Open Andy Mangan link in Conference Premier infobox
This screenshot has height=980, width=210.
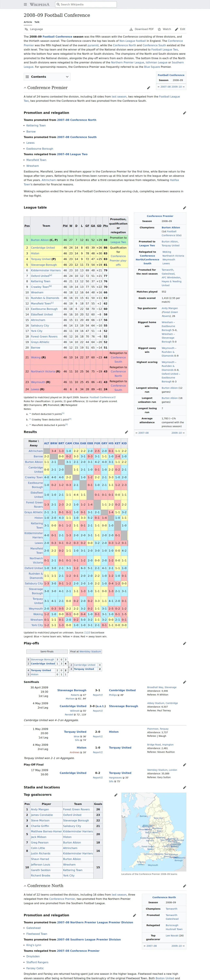[170, 308]
